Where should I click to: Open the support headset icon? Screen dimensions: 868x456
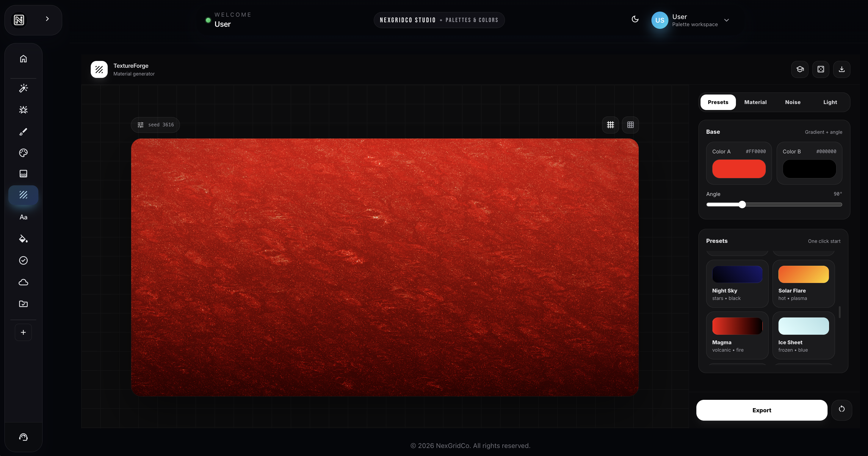coord(23,437)
